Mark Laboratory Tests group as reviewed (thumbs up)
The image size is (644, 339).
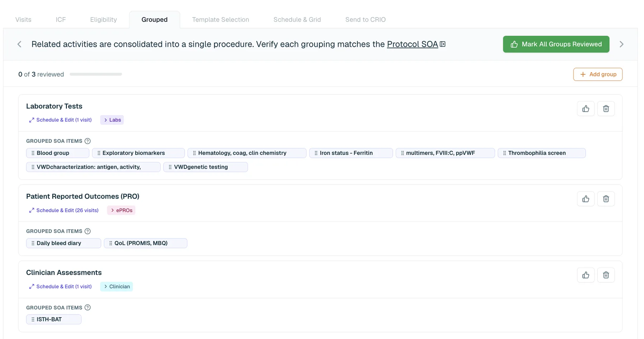(x=586, y=109)
